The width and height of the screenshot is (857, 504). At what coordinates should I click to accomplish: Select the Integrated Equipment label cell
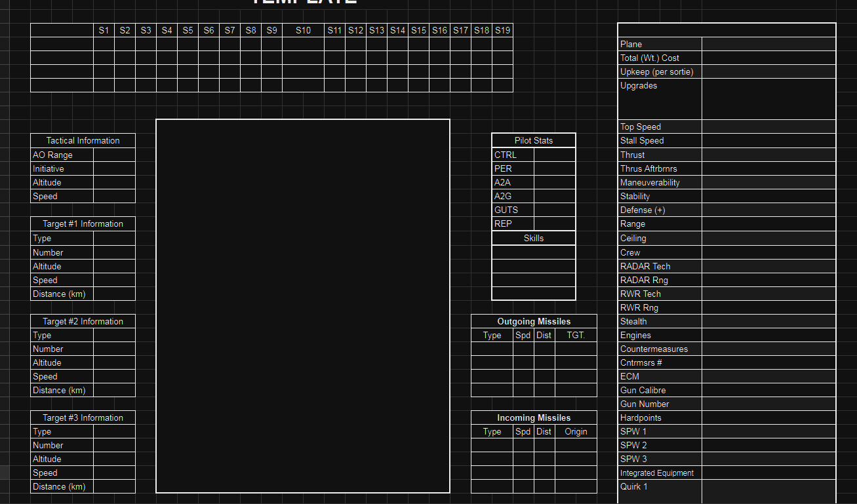[x=660, y=473]
